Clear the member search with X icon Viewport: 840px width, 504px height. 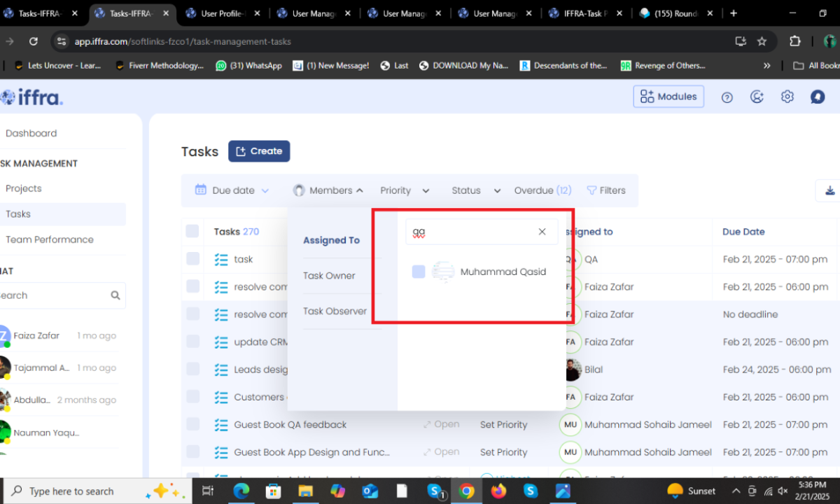point(542,232)
